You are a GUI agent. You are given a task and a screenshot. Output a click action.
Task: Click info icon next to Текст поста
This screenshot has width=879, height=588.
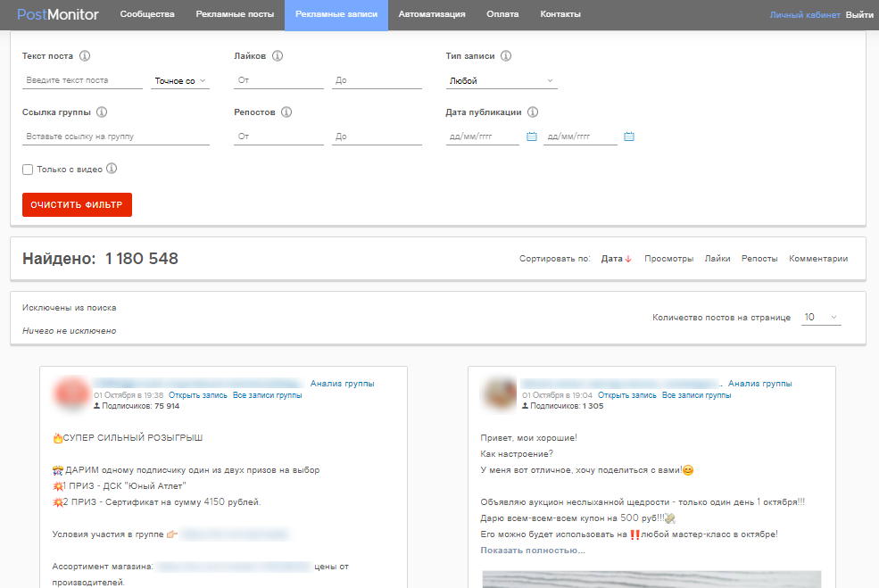tap(85, 56)
